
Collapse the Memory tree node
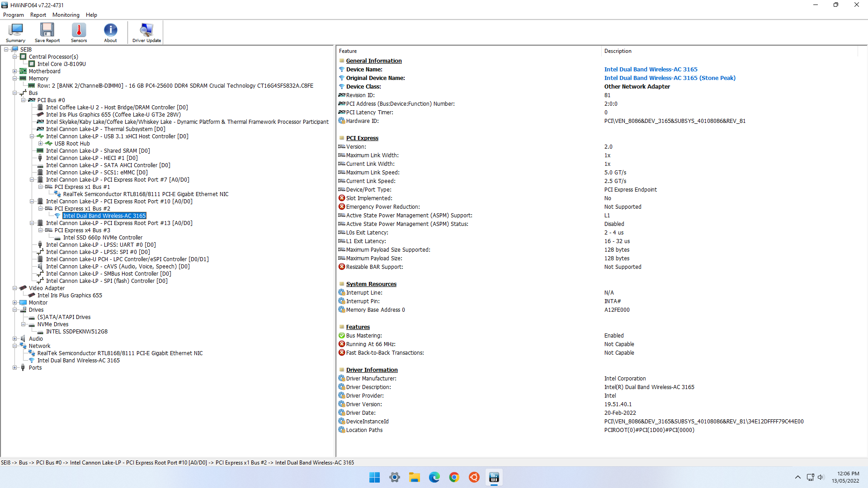pos(15,79)
